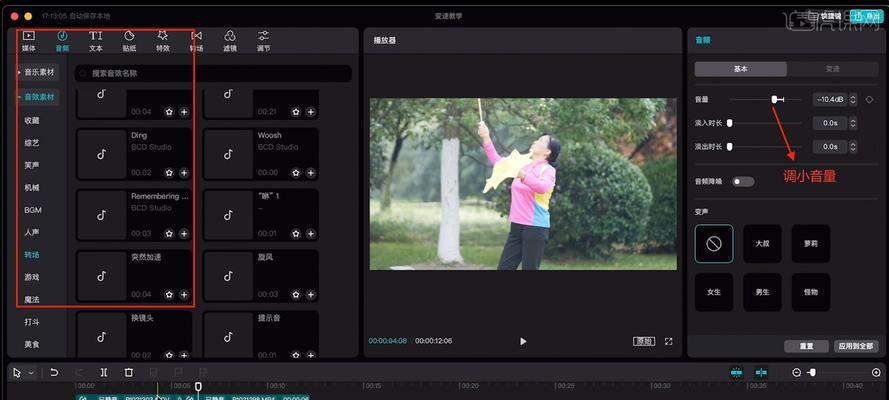Viewport: 889px width, 400px height.
Task: Select the 机械 sound category
Action: click(x=32, y=188)
